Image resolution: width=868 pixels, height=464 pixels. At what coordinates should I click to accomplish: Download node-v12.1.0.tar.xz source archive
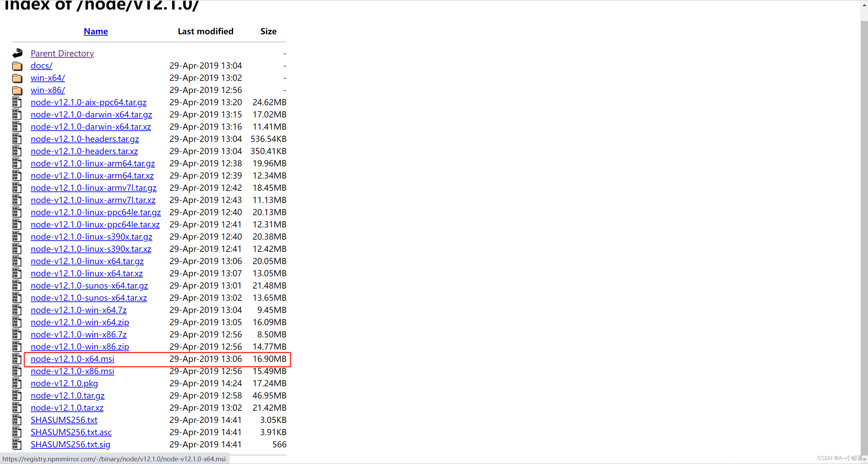[x=67, y=408]
